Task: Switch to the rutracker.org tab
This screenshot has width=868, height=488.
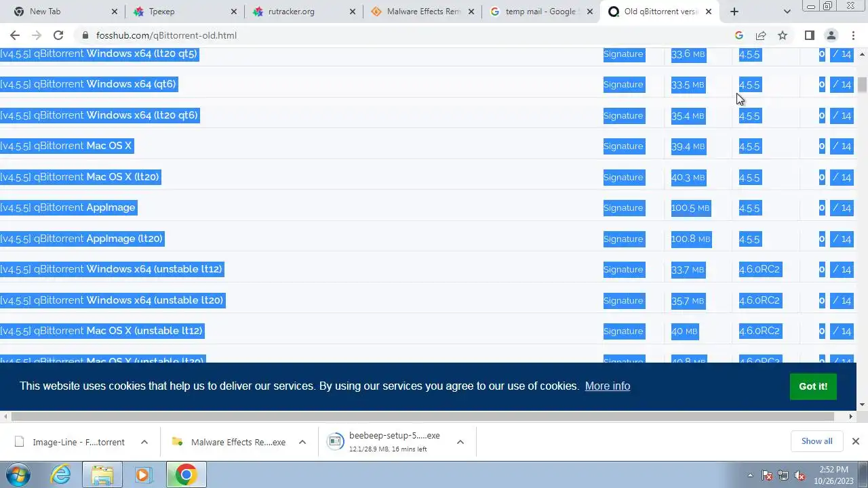Action: coord(302,12)
